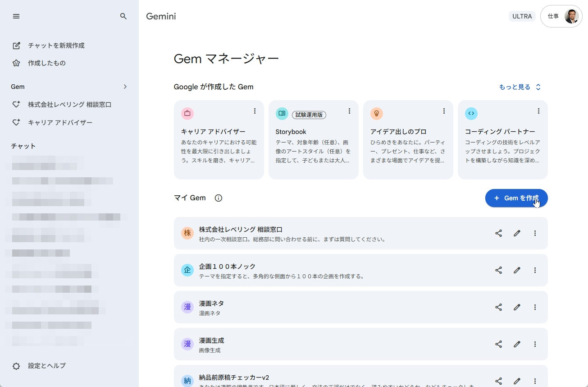Open キャリア アドバイザー card options menu

click(x=255, y=111)
